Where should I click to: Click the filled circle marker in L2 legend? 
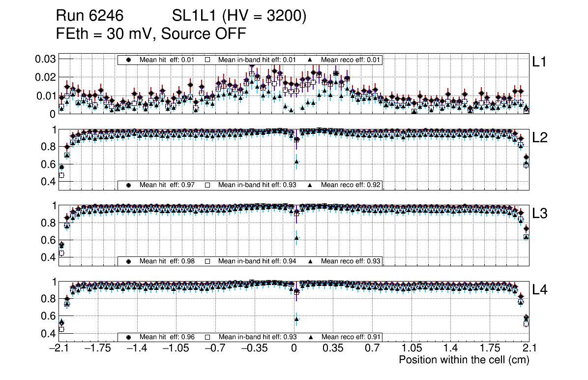pyautogui.click(x=129, y=185)
